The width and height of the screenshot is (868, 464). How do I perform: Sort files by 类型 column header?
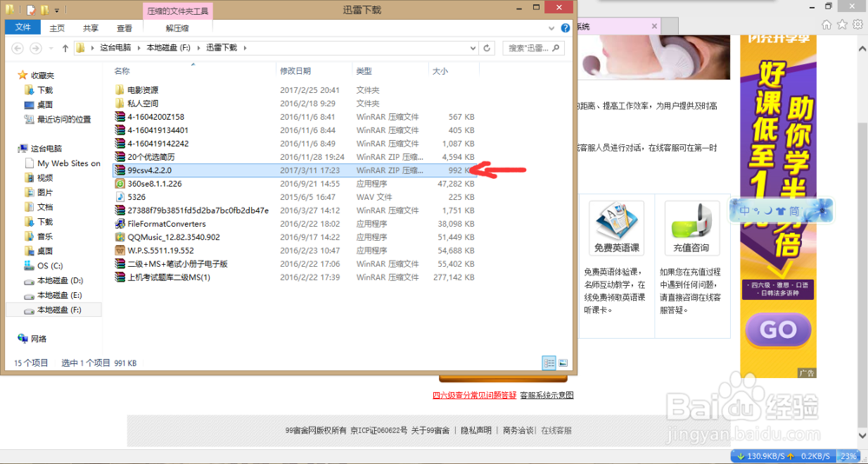point(364,71)
